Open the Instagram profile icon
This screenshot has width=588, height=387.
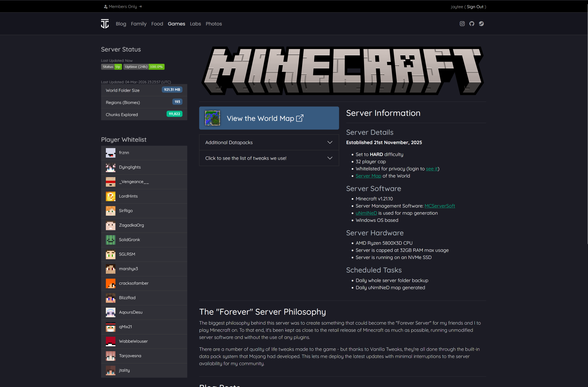point(462,24)
